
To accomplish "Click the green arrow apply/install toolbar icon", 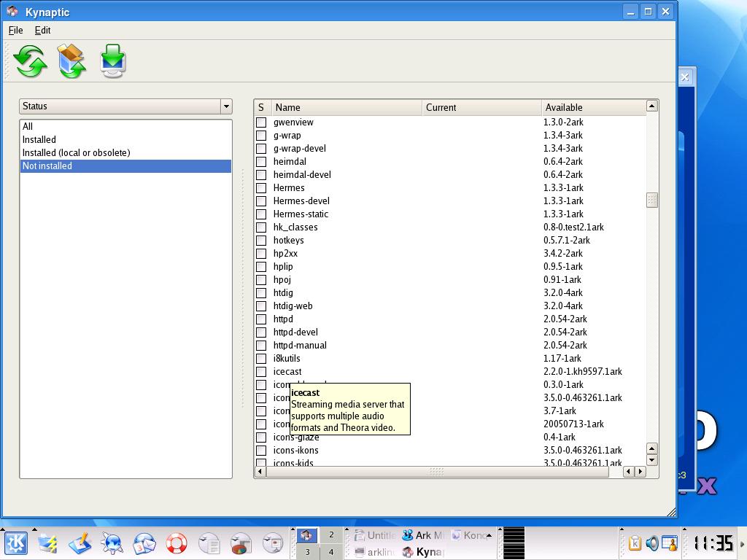I will (113, 61).
